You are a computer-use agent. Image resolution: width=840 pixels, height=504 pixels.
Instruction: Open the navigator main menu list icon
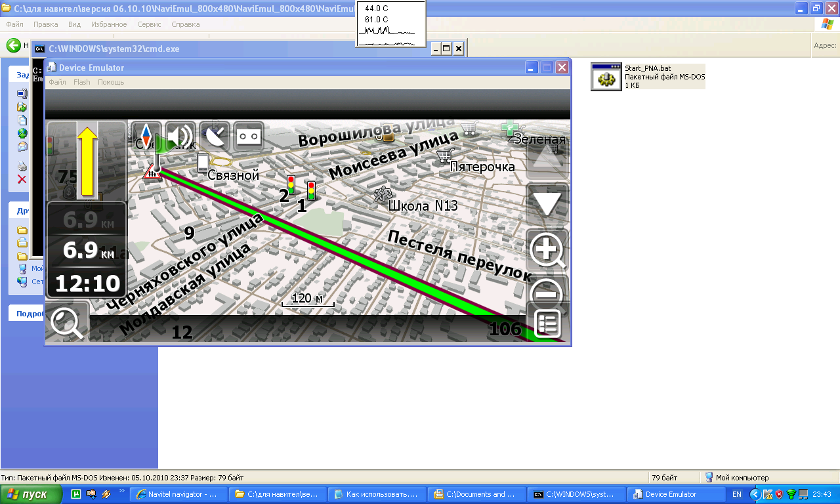click(547, 324)
